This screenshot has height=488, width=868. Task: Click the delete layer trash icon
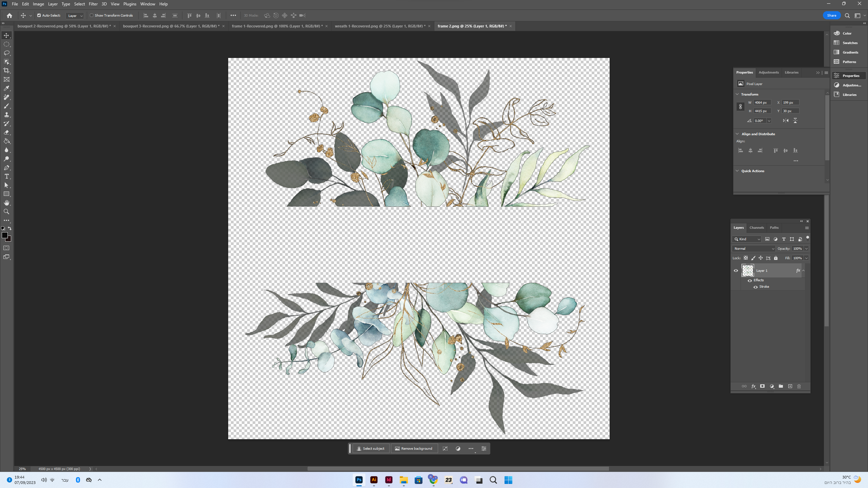tap(799, 386)
